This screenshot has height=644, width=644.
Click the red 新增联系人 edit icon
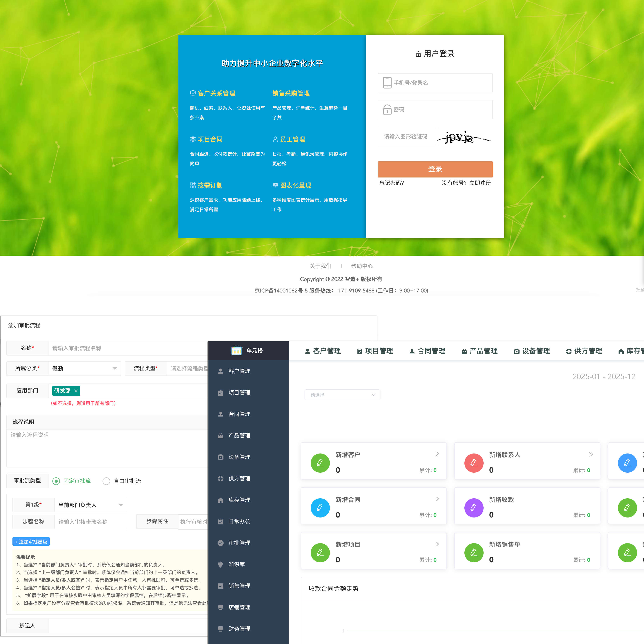(x=473, y=463)
